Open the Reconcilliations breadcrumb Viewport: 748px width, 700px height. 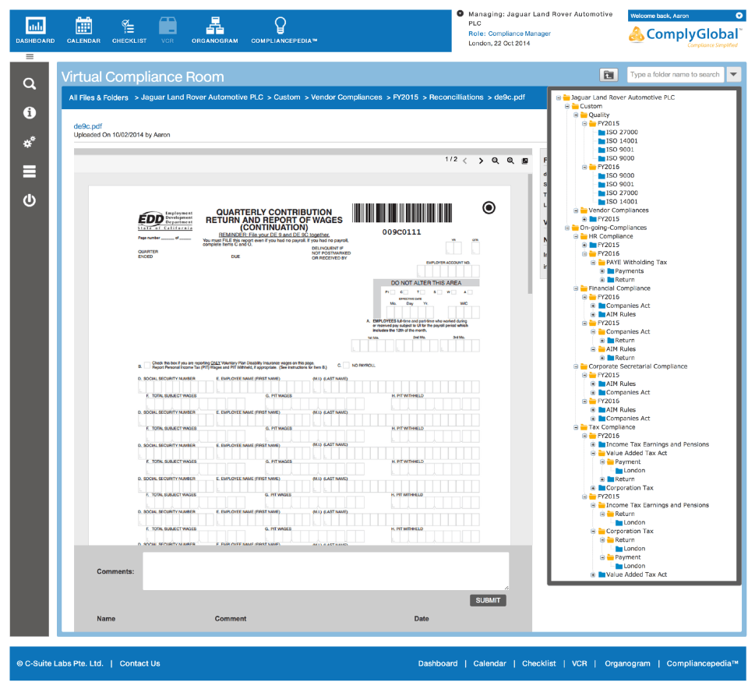pos(456,97)
